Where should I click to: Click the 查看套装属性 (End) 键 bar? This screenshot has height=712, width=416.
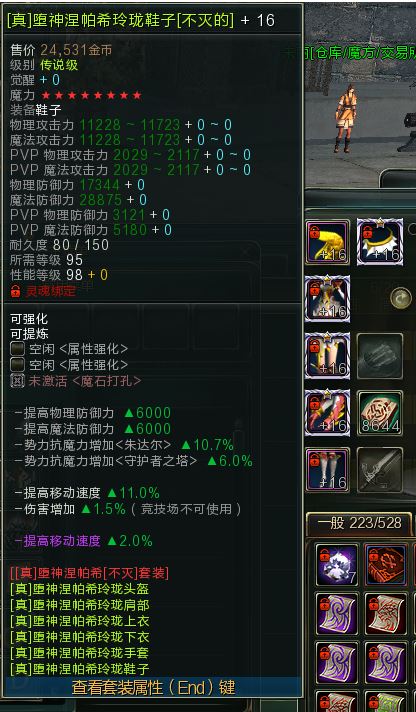(153, 687)
